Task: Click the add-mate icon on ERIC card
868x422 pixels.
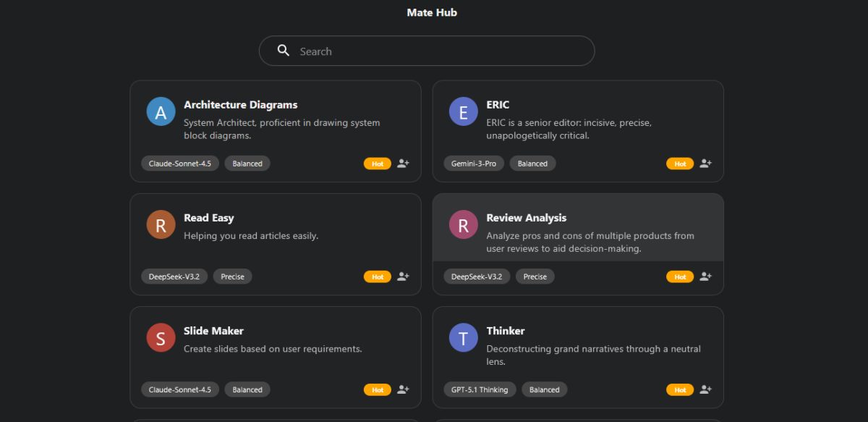Action: (x=705, y=164)
